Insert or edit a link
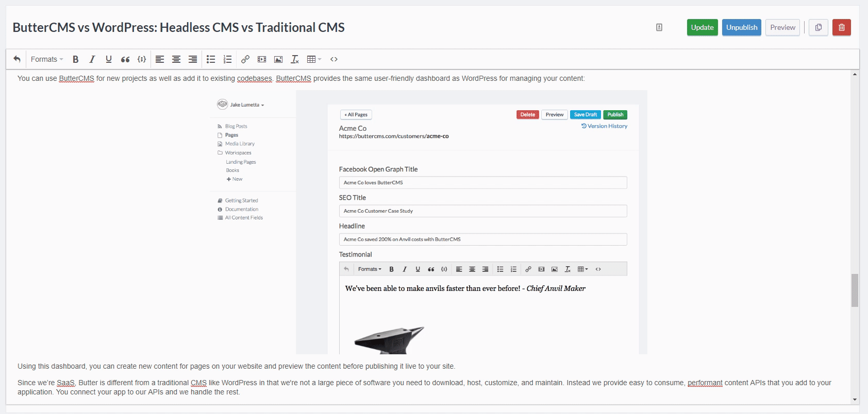868x414 pixels. click(245, 59)
